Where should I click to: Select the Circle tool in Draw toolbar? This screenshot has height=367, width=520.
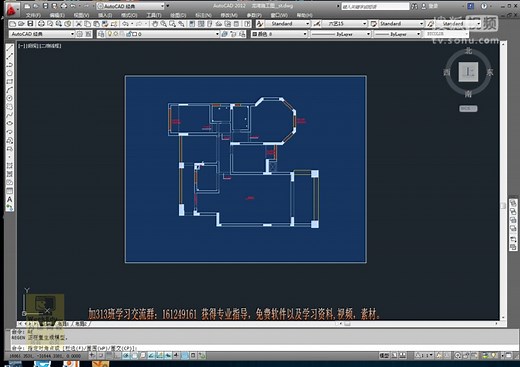click(9, 98)
